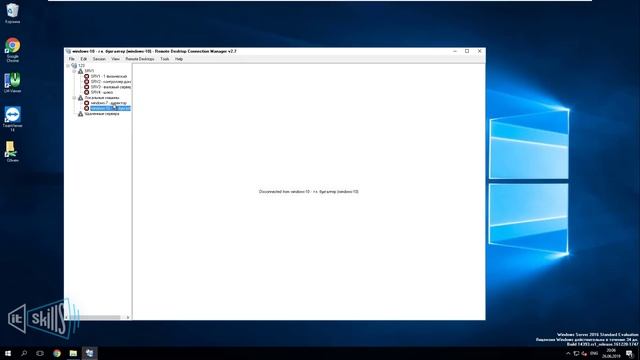Open the UltraVNC Viewer desktop shortcut
The width and height of the screenshot is (640, 360).
click(x=12, y=82)
